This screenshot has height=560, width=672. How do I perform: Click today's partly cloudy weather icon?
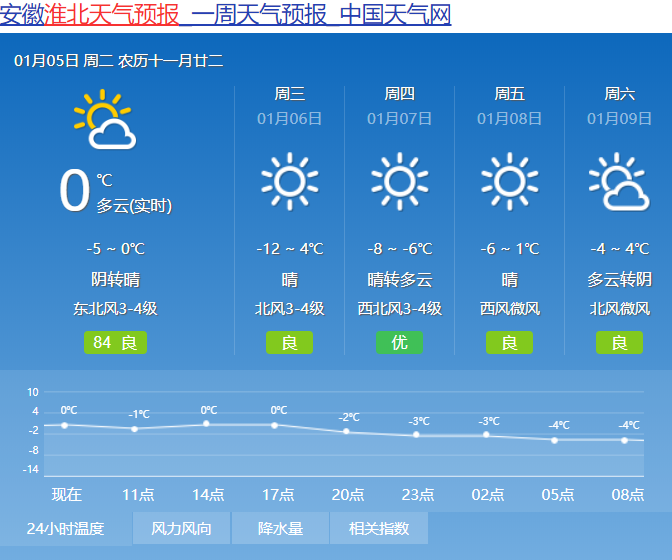[x=104, y=120]
